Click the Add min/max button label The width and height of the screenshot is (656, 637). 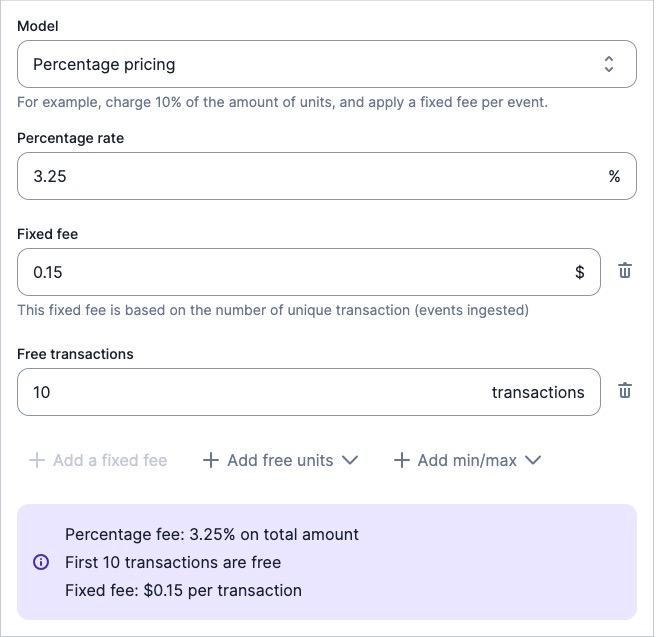point(467,460)
